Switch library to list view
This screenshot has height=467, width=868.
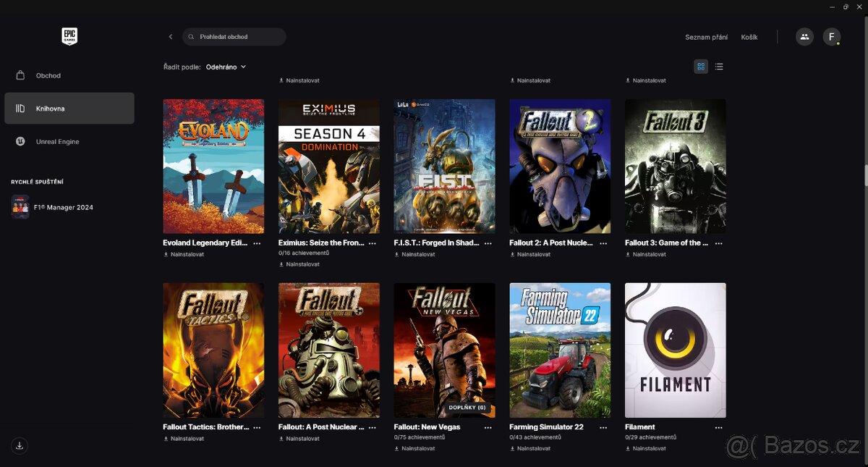click(x=719, y=66)
